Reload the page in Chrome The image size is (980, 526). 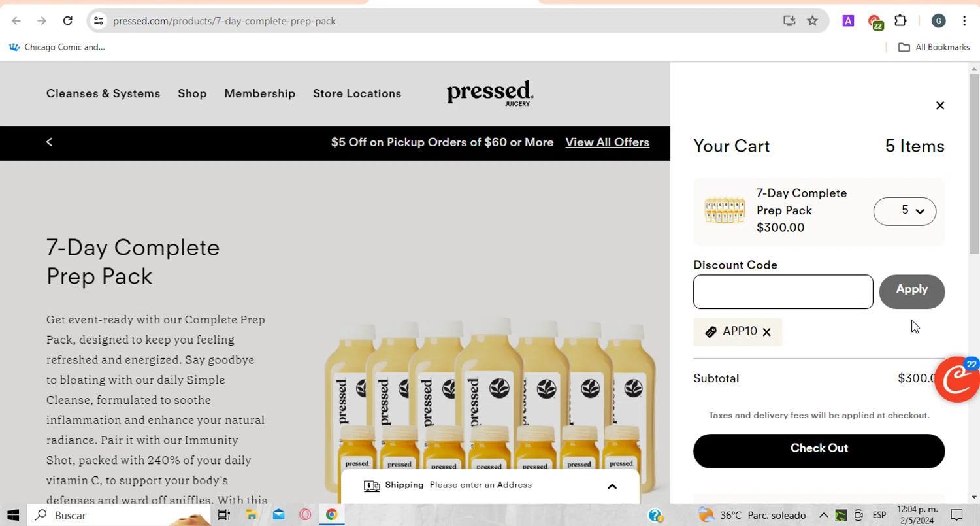click(x=67, y=21)
